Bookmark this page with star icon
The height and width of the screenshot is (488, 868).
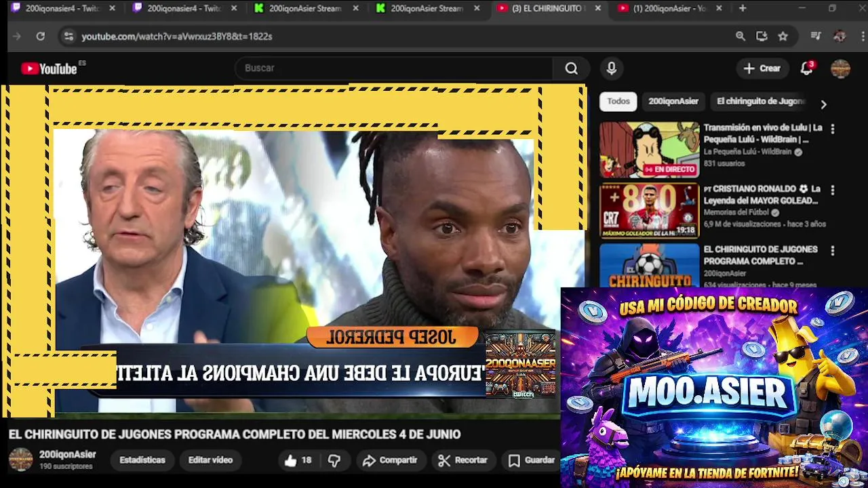(x=783, y=37)
